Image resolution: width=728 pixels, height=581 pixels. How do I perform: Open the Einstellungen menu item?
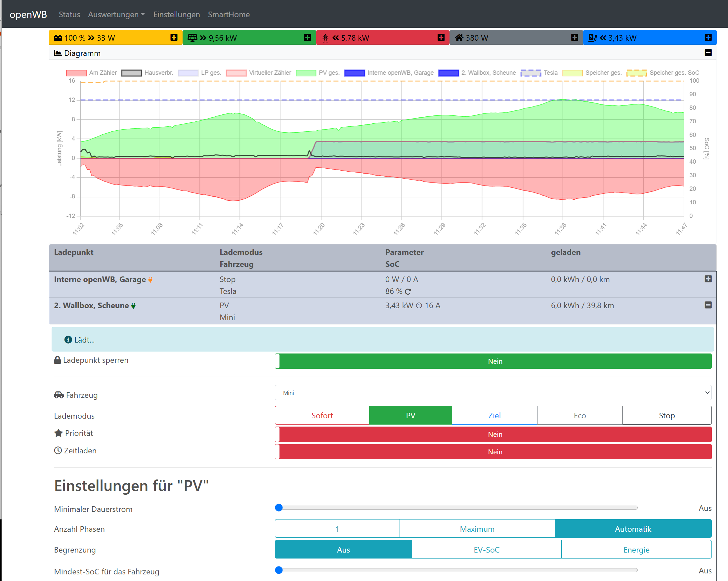click(x=176, y=15)
